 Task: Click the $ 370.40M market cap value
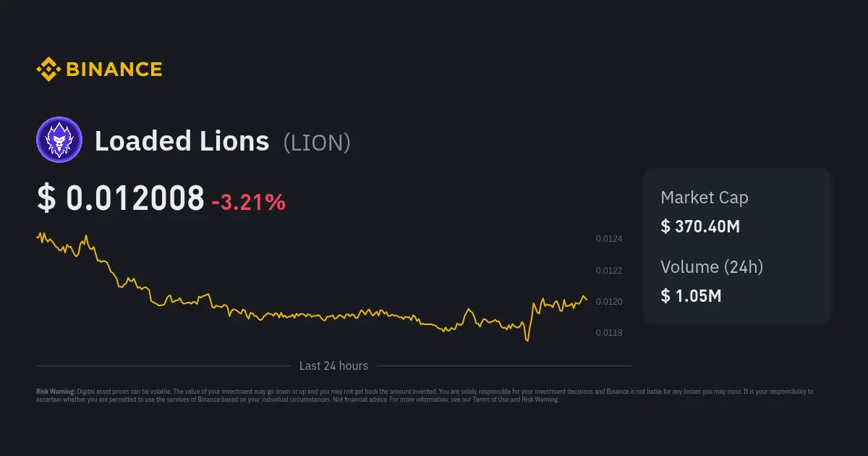coord(700,227)
